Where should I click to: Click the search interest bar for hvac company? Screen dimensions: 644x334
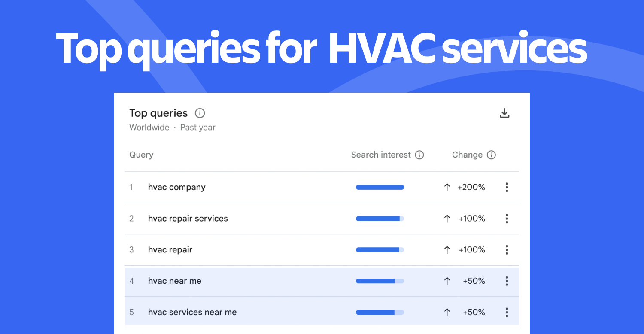point(380,187)
